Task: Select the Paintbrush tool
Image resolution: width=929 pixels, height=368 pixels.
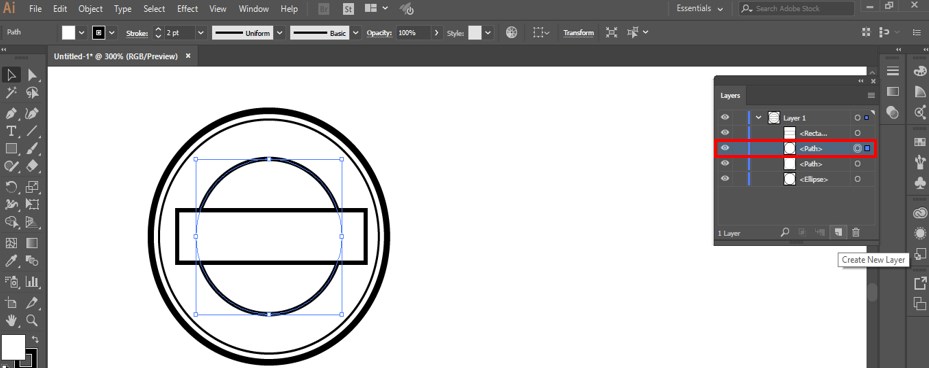Action: coord(32,149)
